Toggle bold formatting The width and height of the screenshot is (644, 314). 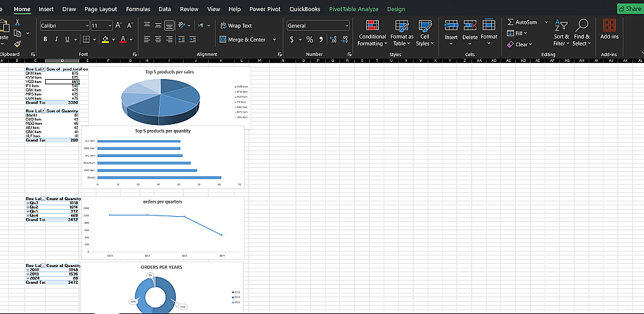pyautogui.click(x=46, y=40)
